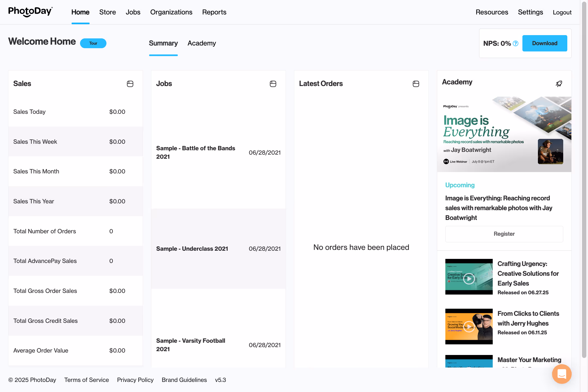
Task: Open Sample - Battle of the Bands 2021 job
Action: click(x=195, y=152)
